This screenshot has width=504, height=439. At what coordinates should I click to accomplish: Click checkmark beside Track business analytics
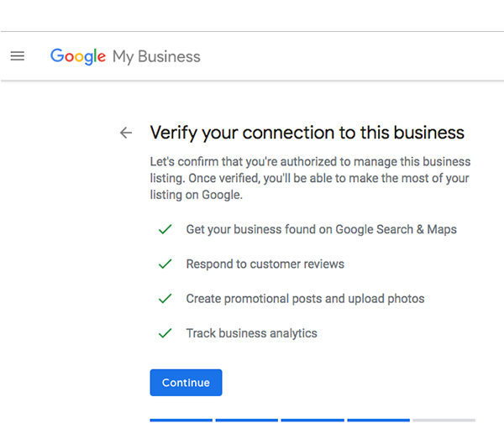click(x=165, y=333)
